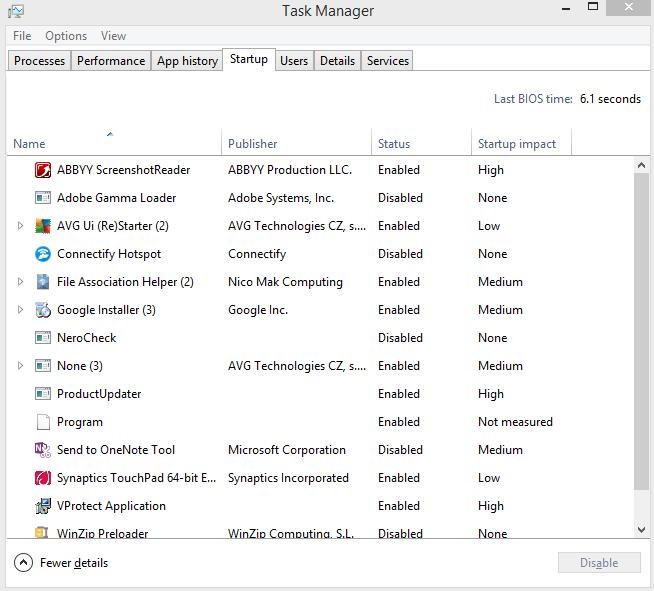Click the Fewer details circle arrow icon
Image resolution: width=654 pixels, height=591 pixels.
tap(23, 563)
